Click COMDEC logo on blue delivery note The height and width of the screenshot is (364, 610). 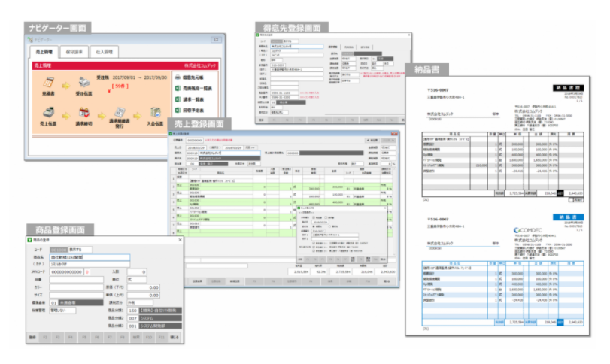528,230
